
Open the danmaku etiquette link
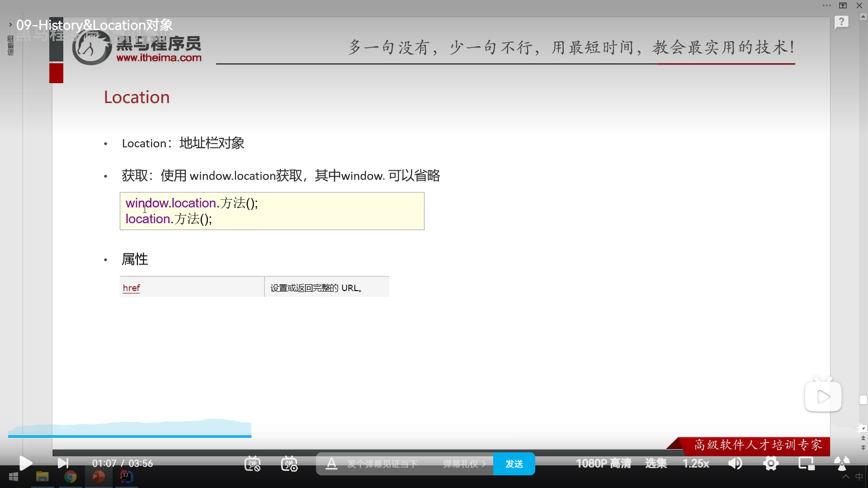click(x=464, y=464)
